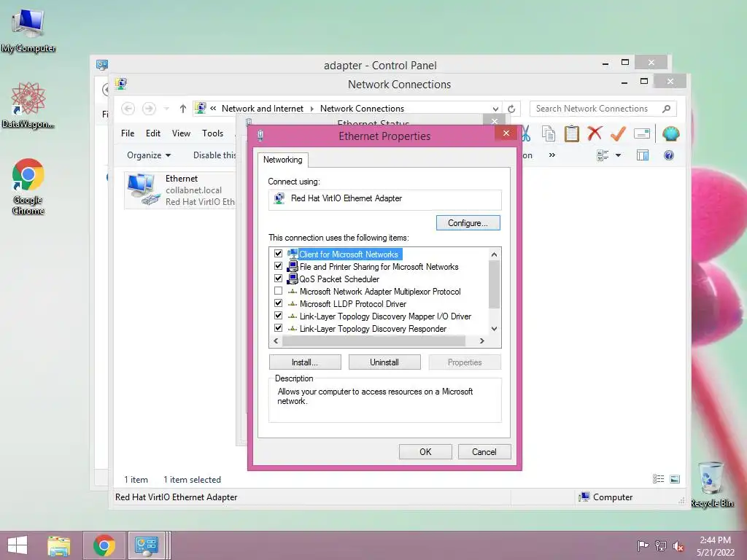Open File Explorer from the taskbar
747x560 pixels.
[58, 545]
